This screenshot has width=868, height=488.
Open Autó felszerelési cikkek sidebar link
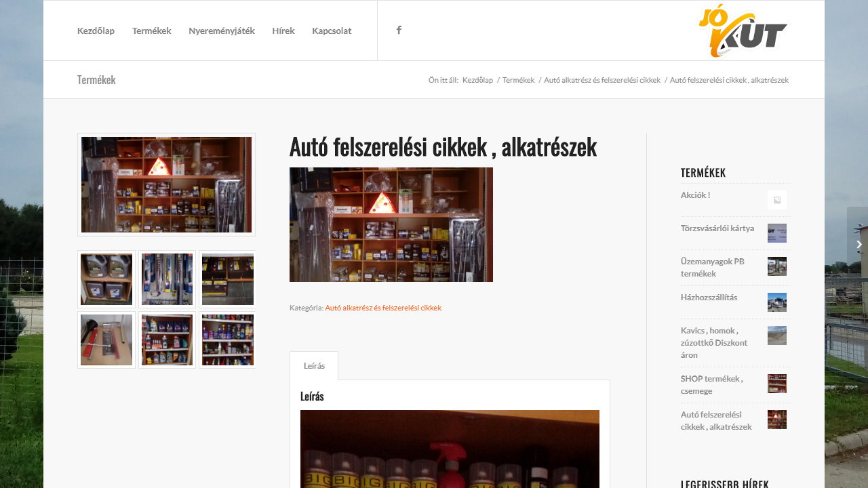click(x=716, y=421)
